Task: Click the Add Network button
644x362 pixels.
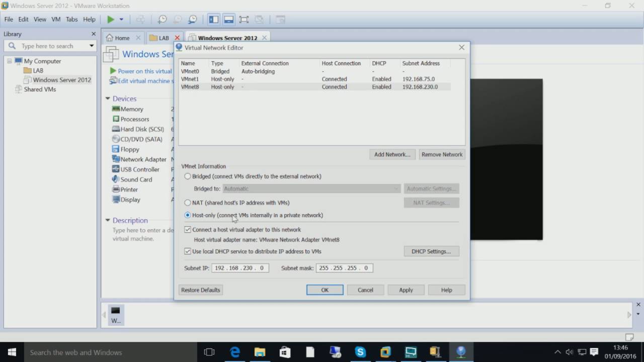Action: [x=392, y=154]
